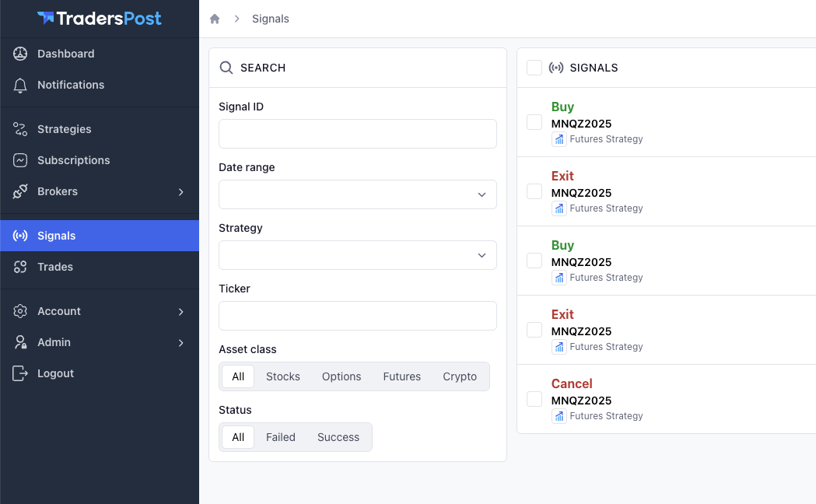
Task: Check the box for the first Buy signal
Action: (534, 122)
